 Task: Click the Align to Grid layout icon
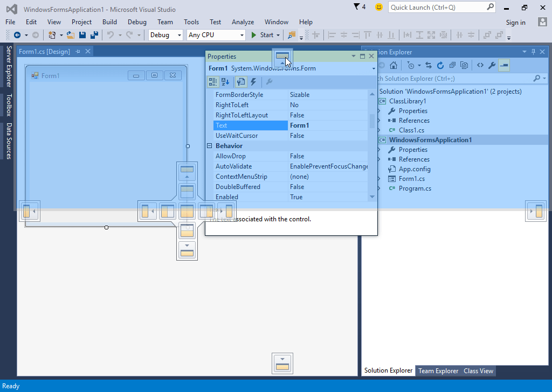coord(316,35)
